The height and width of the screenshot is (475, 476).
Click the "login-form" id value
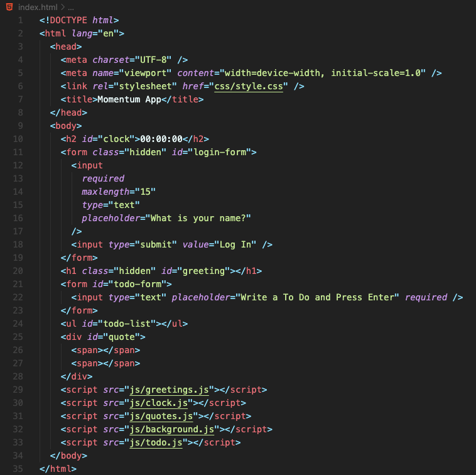pos(220,152)
